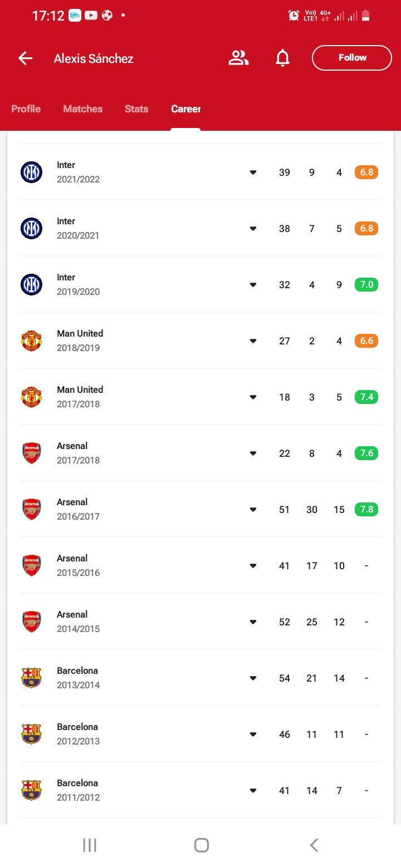Tap the 7.8 rating badge
This screenshot has width=401, height=868.
pos(366,509)
